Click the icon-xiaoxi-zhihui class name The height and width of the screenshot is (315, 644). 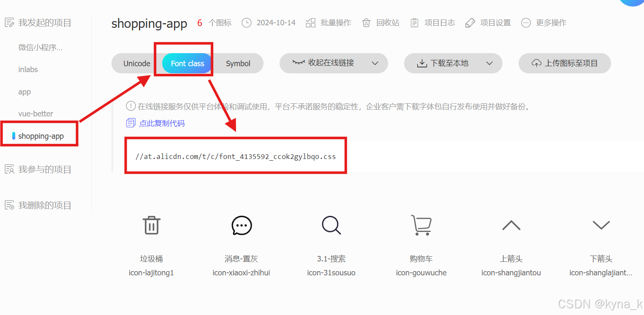(x=241, y=273)
